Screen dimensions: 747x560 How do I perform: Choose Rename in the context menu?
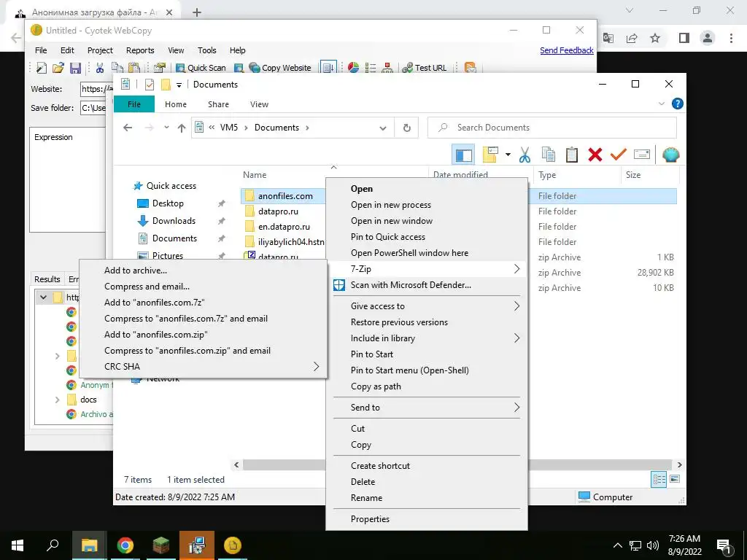pos(426,497)
